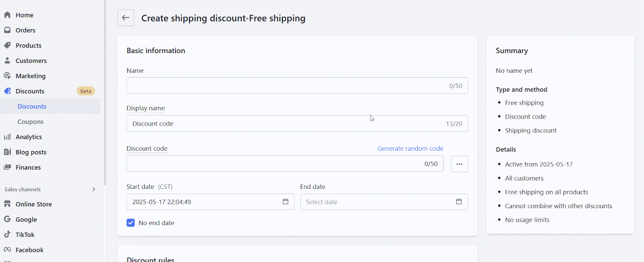Click the TikTok channel icon
Screen dimensions: 644x262
7,235
